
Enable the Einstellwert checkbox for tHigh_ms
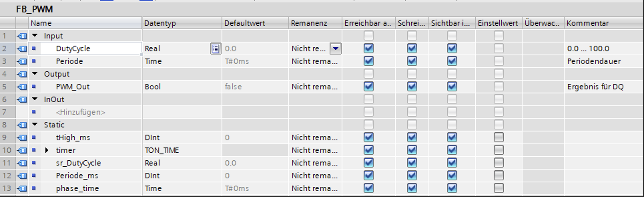(499, 138)
